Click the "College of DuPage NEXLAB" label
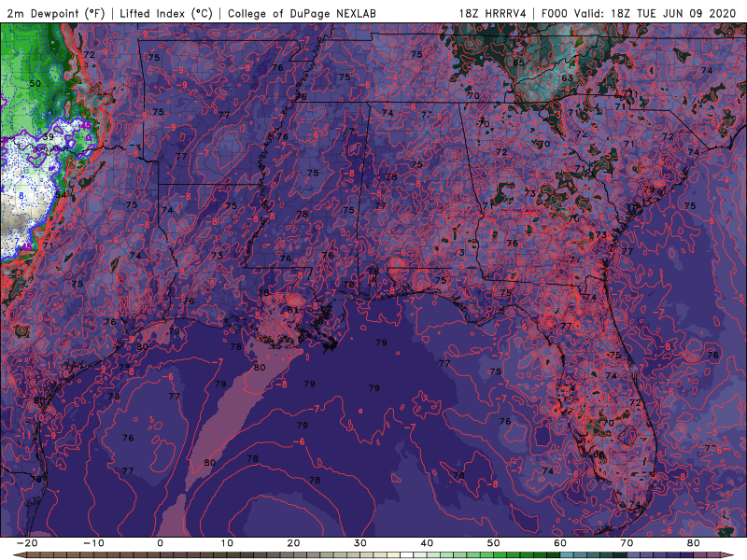Viewport: 747px width, 560px height. click(x=302, y=13)
